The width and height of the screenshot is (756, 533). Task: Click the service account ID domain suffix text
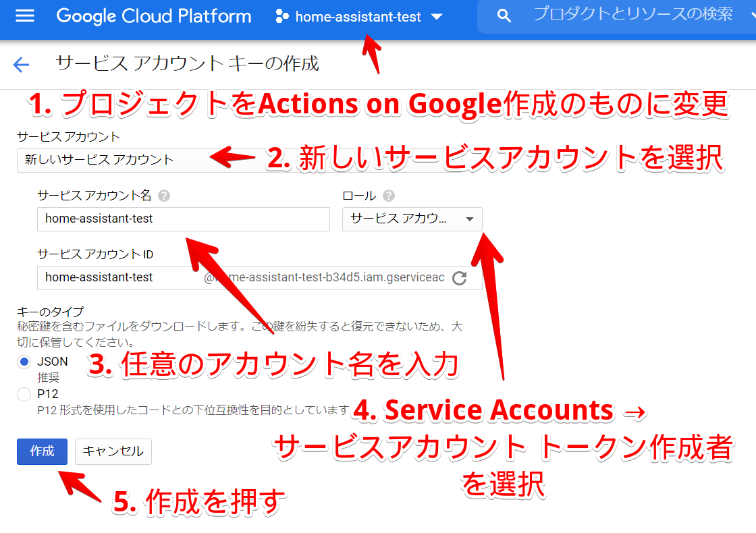pyautogui.click(x=324, y=277)
